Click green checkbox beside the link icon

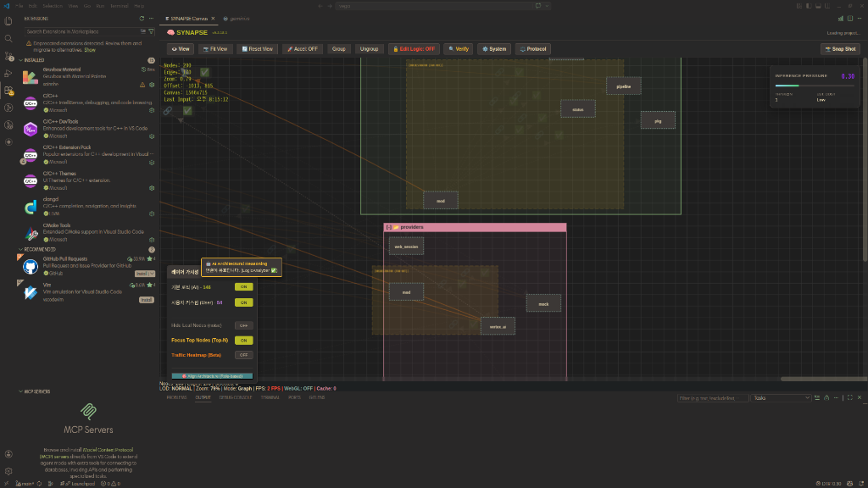(187, 111)
